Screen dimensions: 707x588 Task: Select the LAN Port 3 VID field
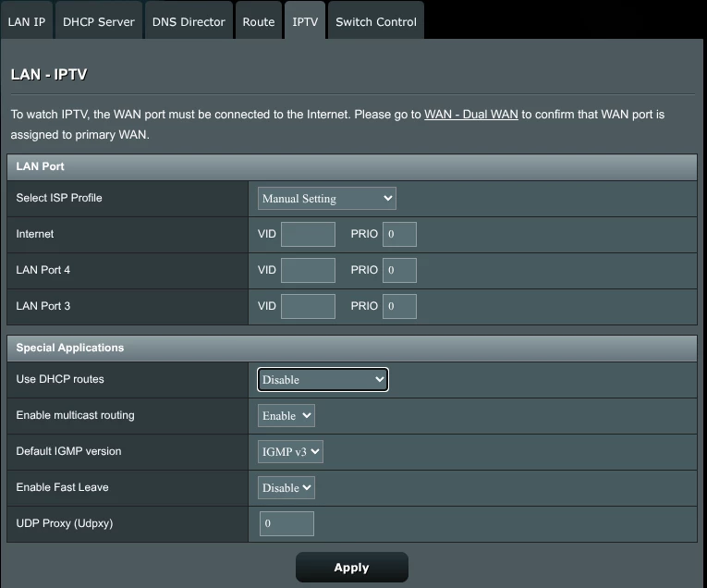[x=308, y=306]
